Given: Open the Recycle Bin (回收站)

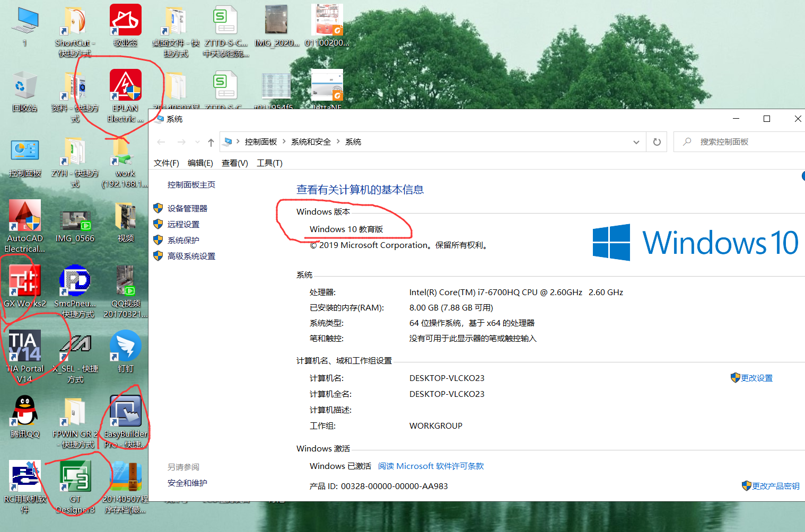Looking at the screenshot, I should point(24,86).
